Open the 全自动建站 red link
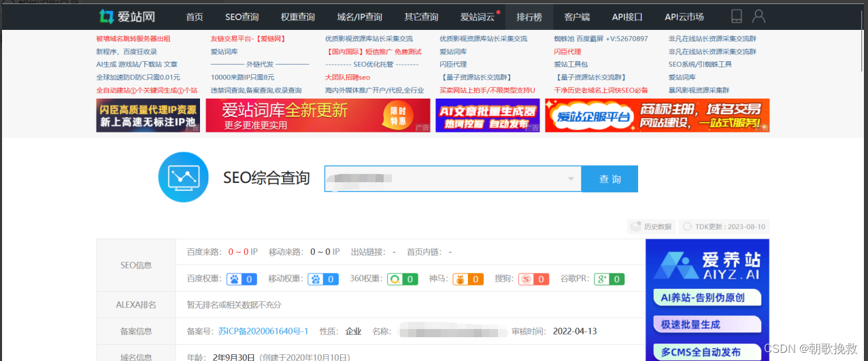 147,90
